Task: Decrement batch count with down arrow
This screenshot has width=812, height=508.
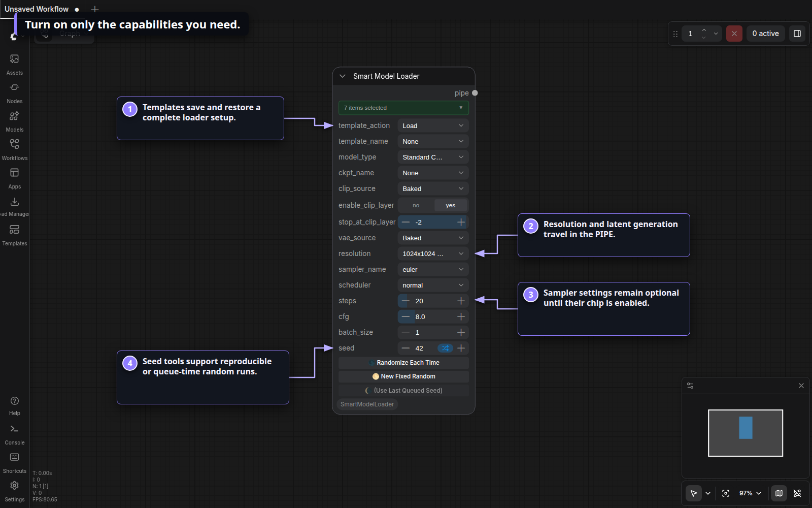Action: click(704, 38)
